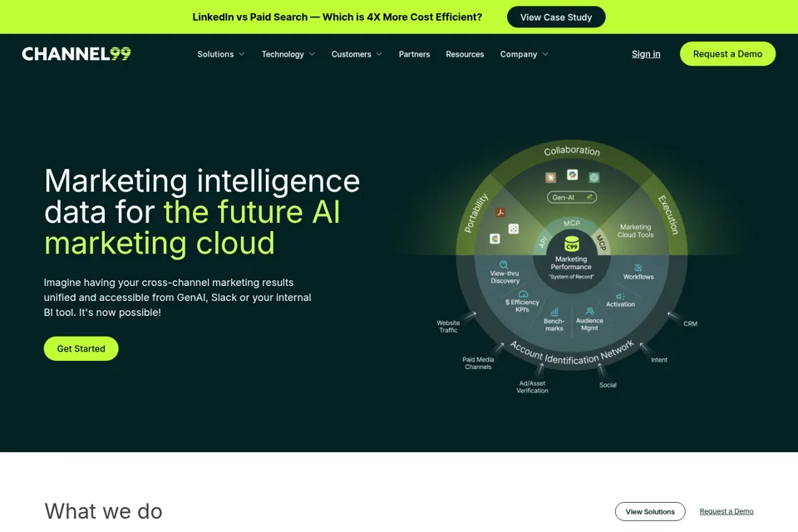Click the letter C app icon under Portability
The height and width of the screenshot is (532, 798).
pos(495,239)
